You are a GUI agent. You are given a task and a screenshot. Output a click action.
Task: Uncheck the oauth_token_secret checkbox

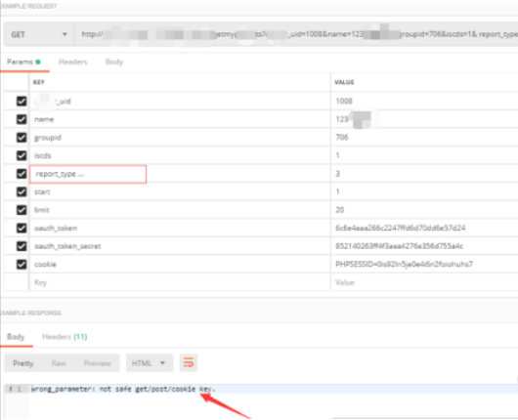coord(22,246)
